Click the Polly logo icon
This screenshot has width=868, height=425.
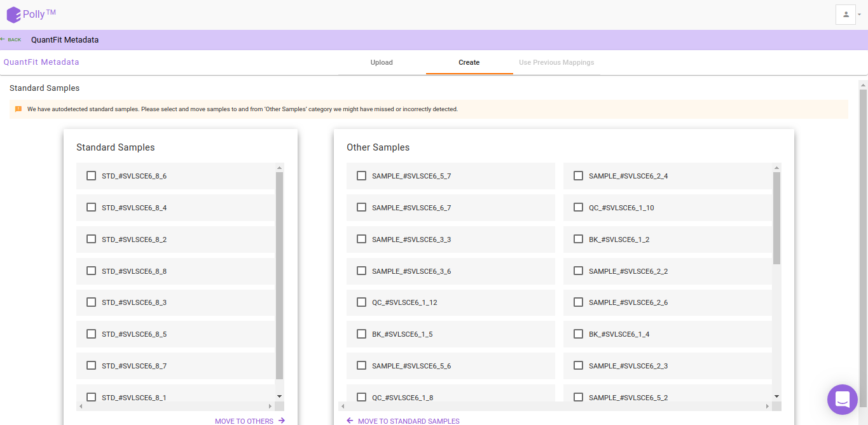(14, 15)
